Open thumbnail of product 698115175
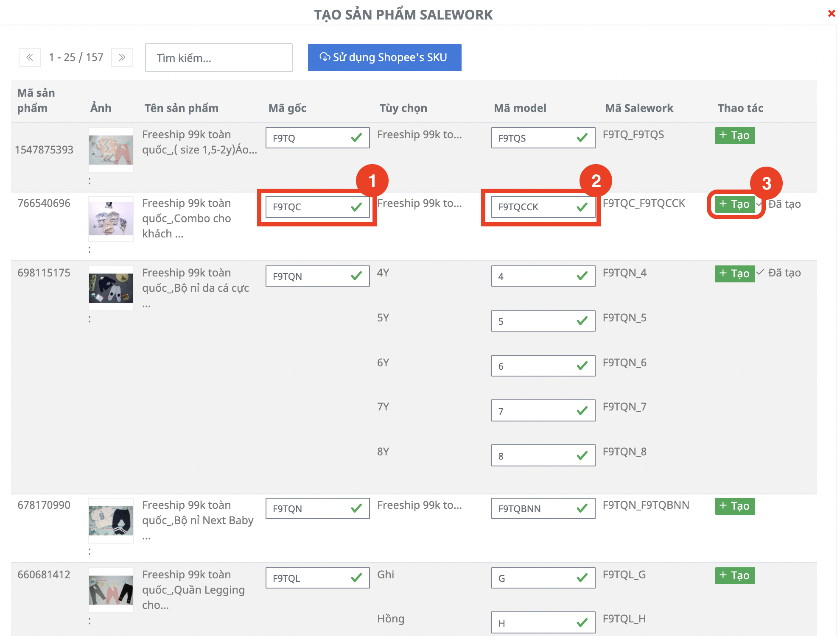 [111, 288]
